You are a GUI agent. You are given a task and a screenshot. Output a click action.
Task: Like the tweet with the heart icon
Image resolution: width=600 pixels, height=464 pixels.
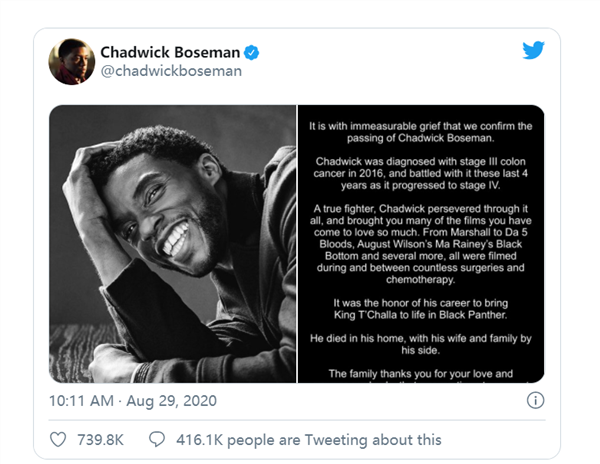point(59,439)
